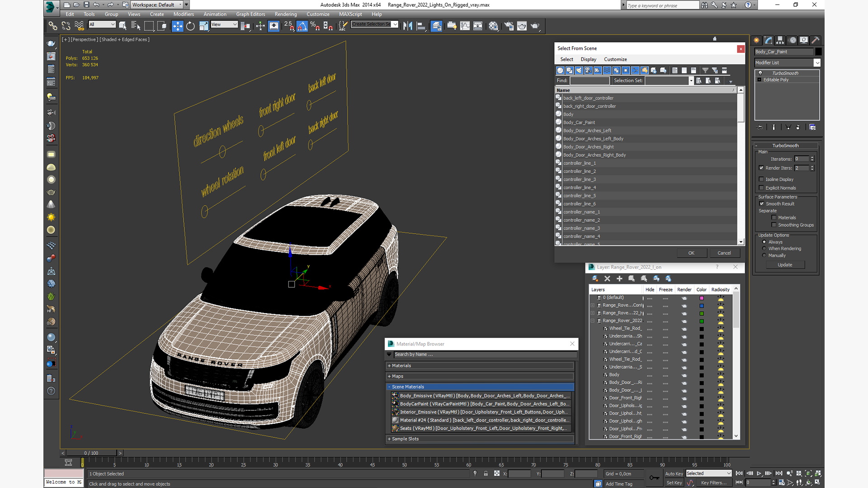
Task: Expand the Sample Slots group
Action: point(480,439)
